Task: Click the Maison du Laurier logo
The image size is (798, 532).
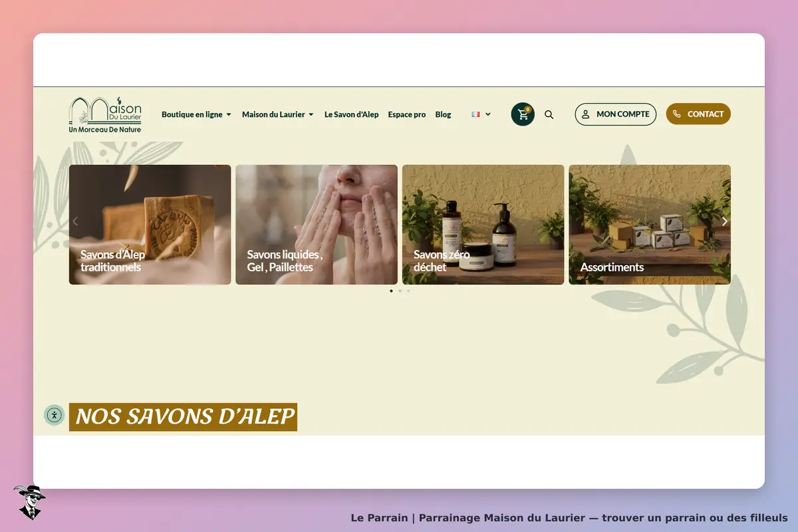Action: [x=105, y=114]
